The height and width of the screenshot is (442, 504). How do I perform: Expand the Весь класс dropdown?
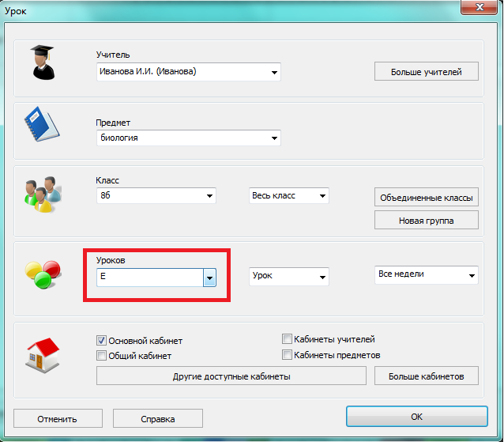tap(322, 196)
